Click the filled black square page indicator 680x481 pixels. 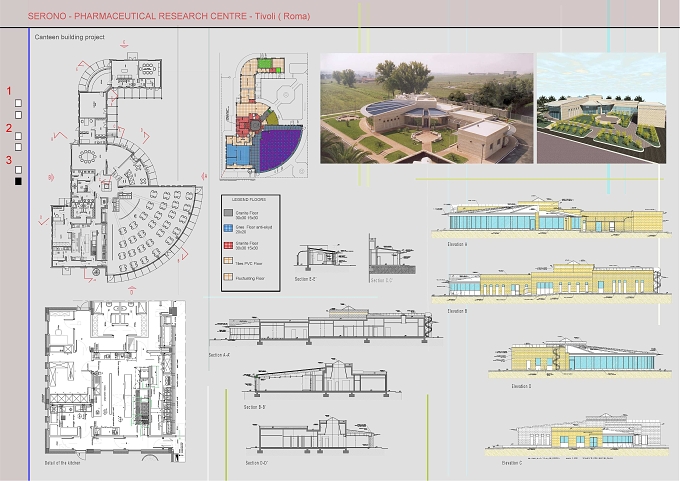[18, 181]
